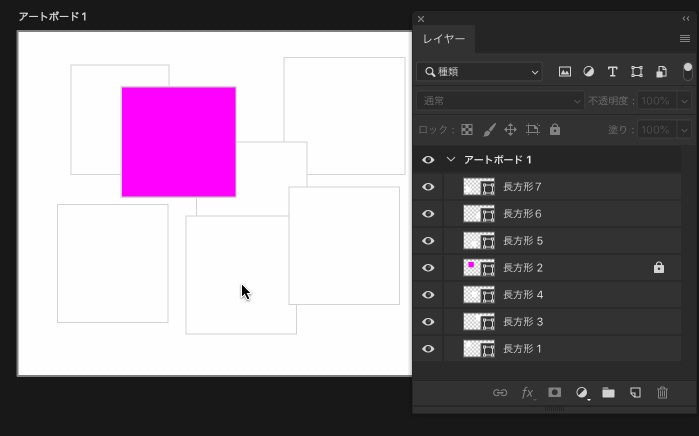699x436 pixels.
Task: Filter layers by shape layer icon
Action: [637, 72]
